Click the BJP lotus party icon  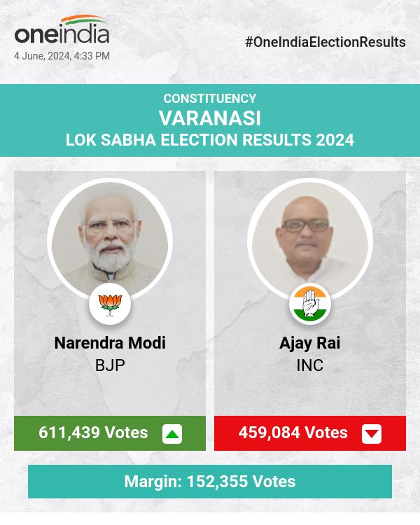pos(110,303)
